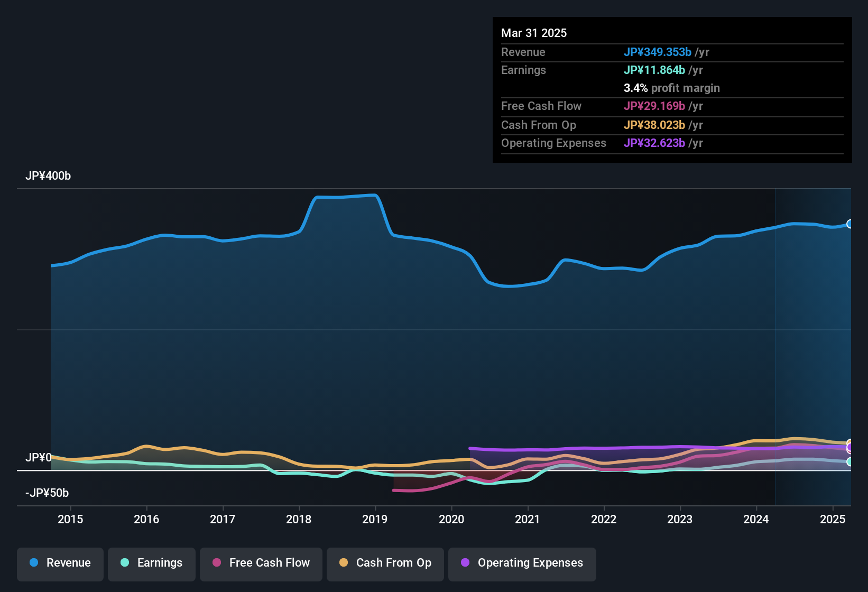Click the 2023 x-axis label

680,519
